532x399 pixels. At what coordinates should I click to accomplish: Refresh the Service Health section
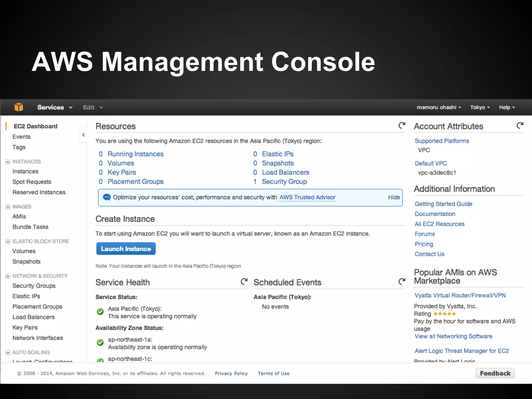(x=244, y=282)
